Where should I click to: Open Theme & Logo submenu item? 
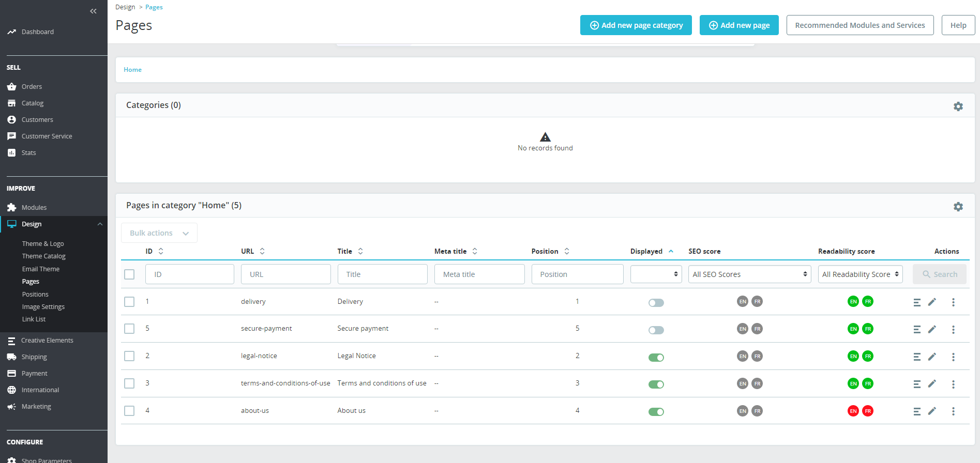click(x=43, y=243)
